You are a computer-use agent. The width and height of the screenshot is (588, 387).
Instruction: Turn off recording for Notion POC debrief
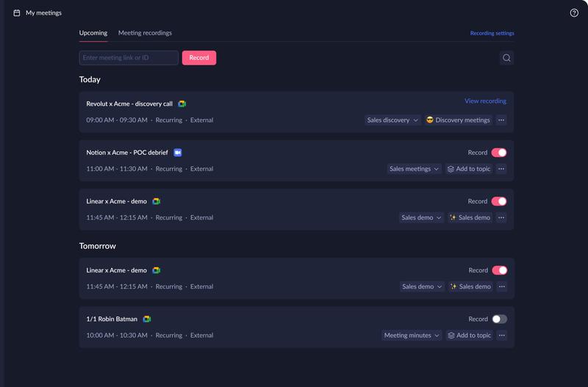pyautogui.click(x=499, y=153)
